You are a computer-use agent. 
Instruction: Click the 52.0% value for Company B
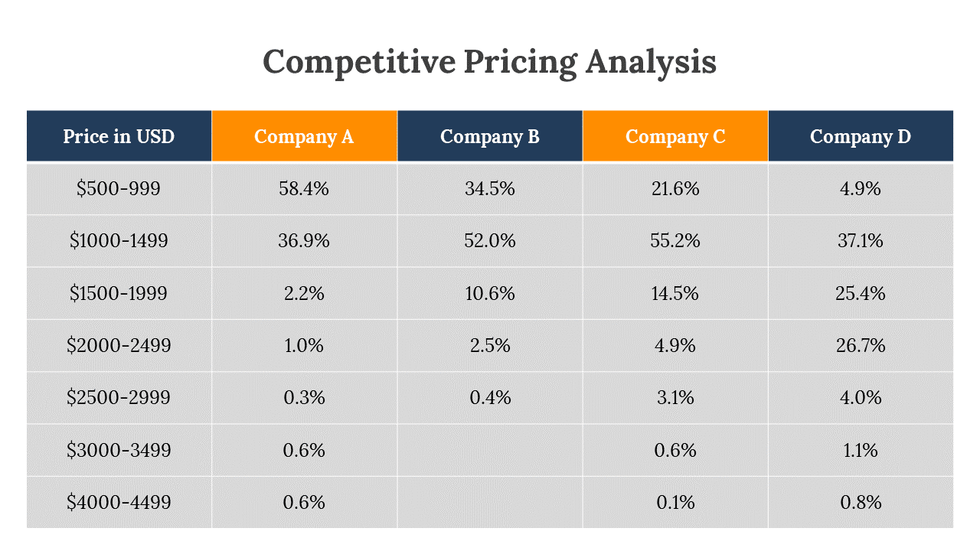pos(490,240)
